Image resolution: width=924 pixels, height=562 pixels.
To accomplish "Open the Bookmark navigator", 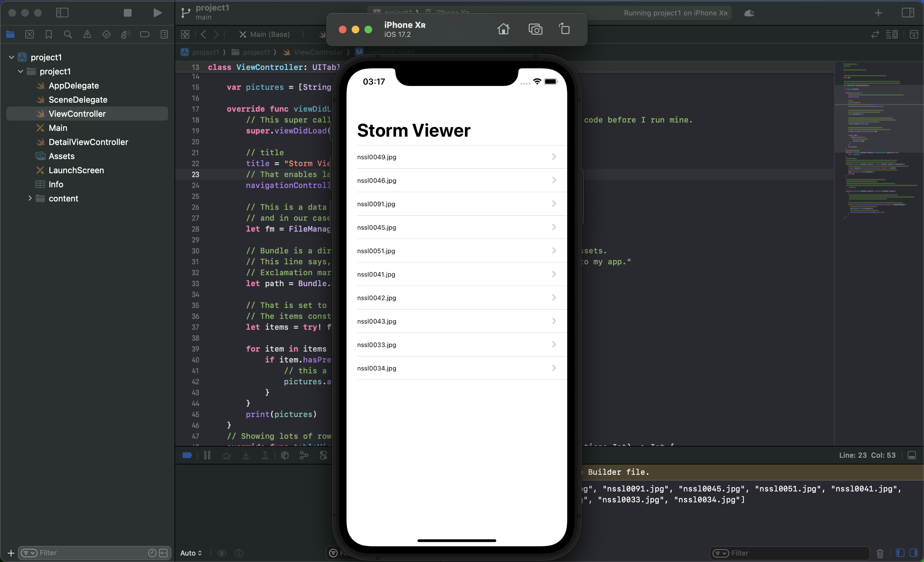I will 49,35.
